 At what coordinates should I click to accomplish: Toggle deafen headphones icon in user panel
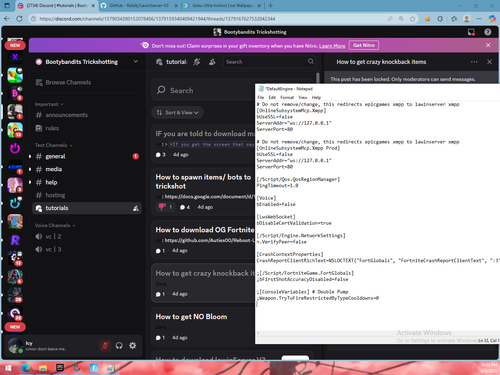coord(119,346)
